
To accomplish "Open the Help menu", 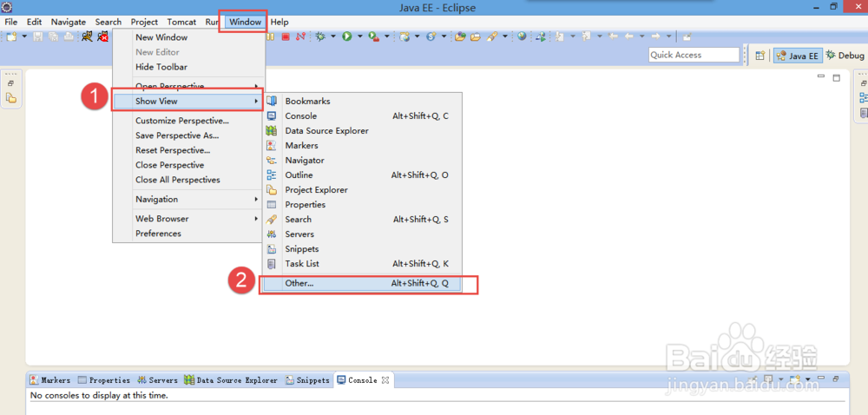I will pyautogui.click(x=279, y=22).
